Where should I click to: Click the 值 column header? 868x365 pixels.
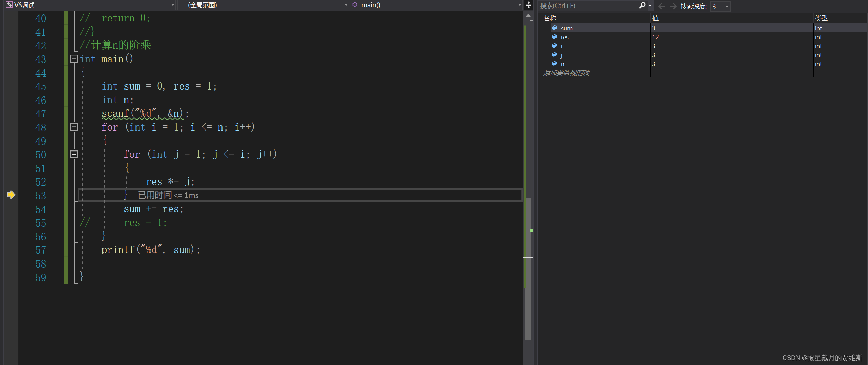coord(731,18)
